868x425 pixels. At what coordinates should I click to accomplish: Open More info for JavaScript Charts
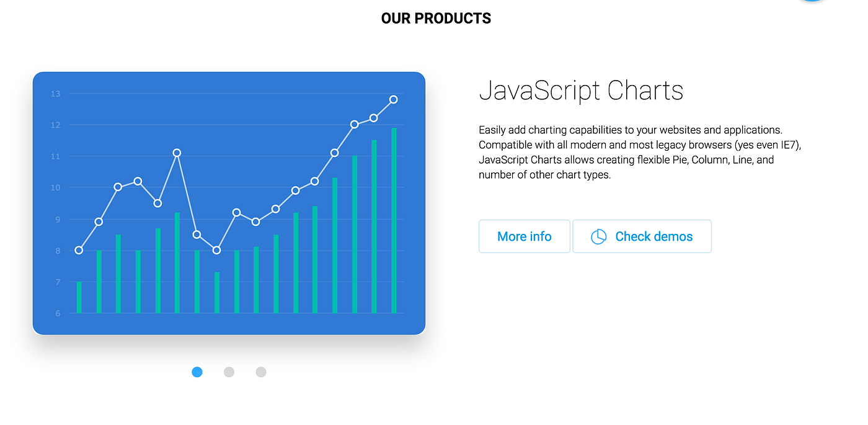(524, 236)
